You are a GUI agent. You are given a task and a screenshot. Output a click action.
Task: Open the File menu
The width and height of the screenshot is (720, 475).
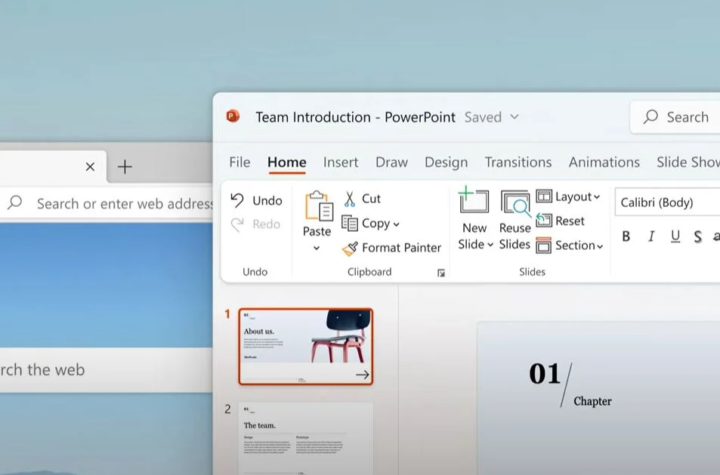tap(240, 162)
